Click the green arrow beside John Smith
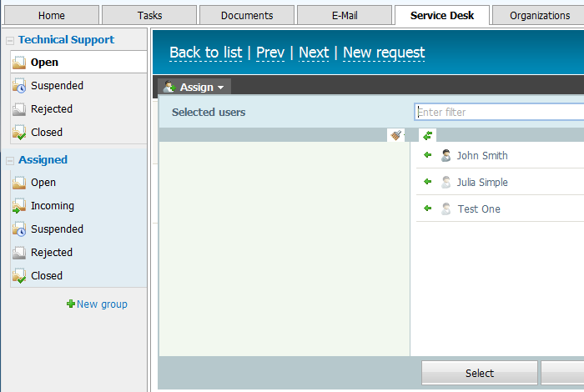Screen dimensions: 584x392 (x=427, y=155)
